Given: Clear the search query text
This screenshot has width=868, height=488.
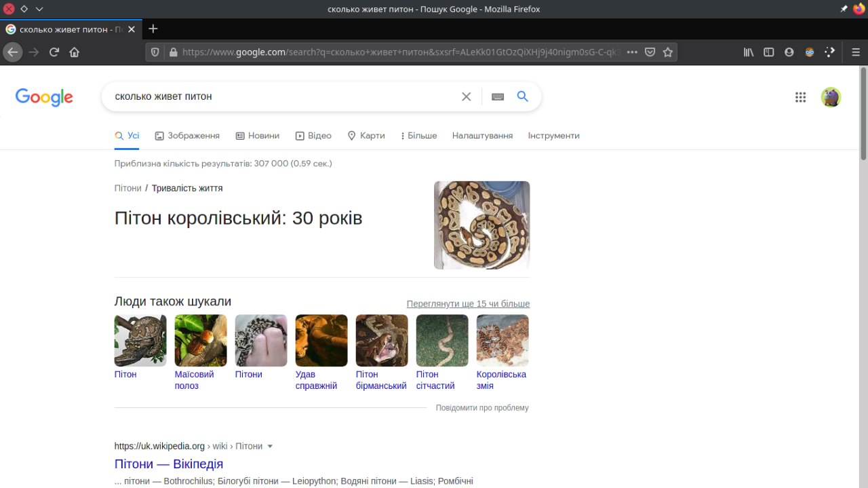Looking at the screenshot, I should 466,96.
